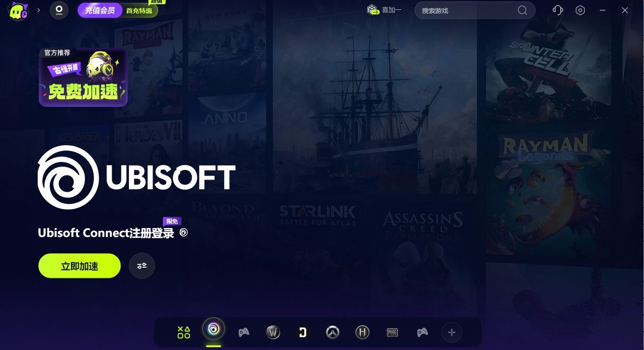Select the World of Warcraft dock icon
Image resolution: width=644 pixels, height=350 pixels.
point(273,332)
